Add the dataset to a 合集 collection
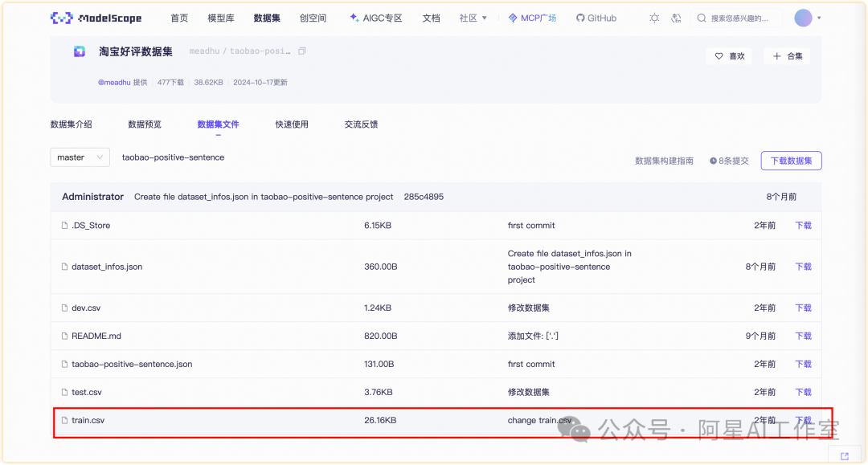 (x=787, y=56)
